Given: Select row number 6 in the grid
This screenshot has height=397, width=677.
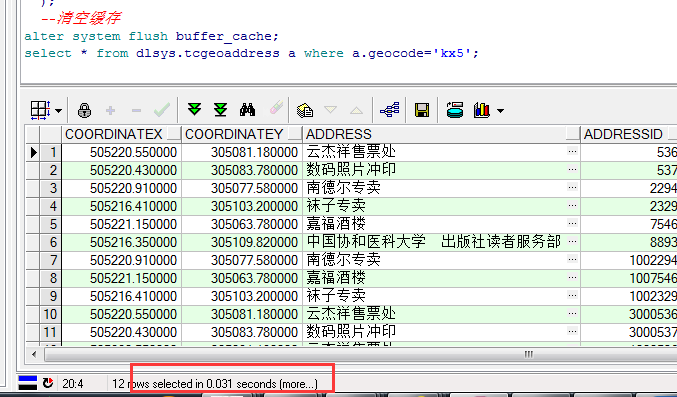Looking at the screenshot, I should pos(51,242).
